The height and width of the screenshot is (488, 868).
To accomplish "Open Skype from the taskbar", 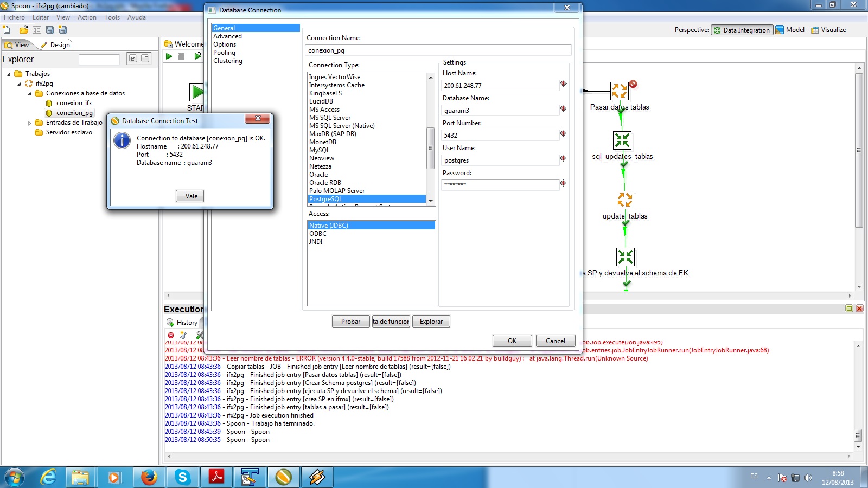I will pos(183,477).
